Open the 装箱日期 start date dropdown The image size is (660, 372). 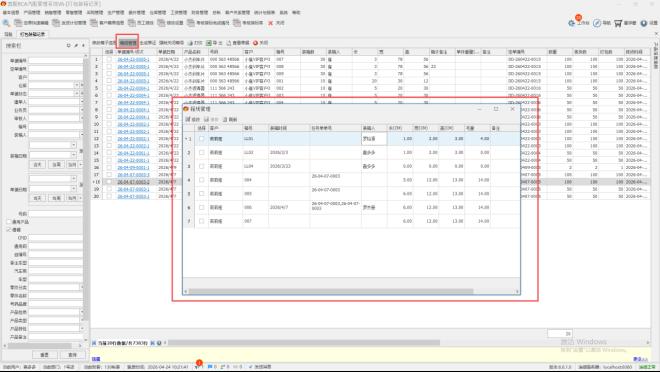coord(74,145)
